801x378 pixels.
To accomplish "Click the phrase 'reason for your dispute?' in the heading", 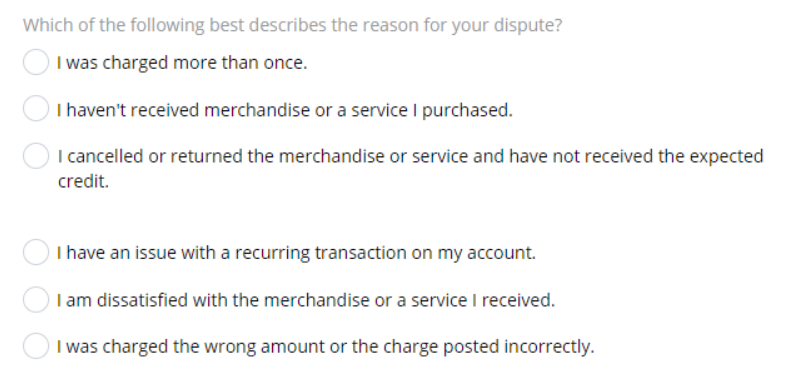I will (466, 25).
